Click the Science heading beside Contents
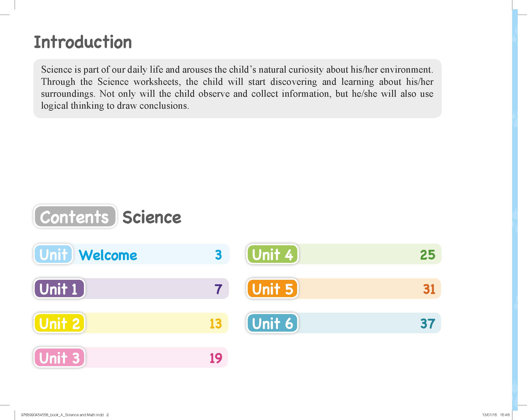527x420 pixels. pyautogui.click(x=152, y=217)
